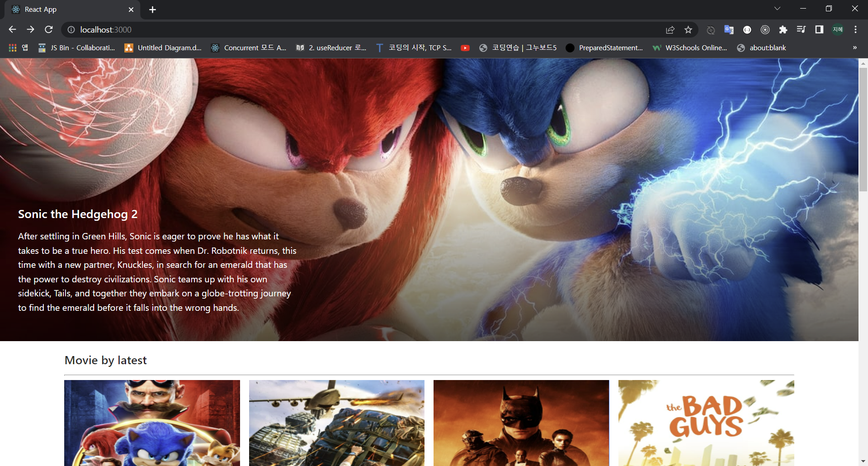868x466 pixels.
Task: Click the white circle extension icon
Action: (747, 29)
